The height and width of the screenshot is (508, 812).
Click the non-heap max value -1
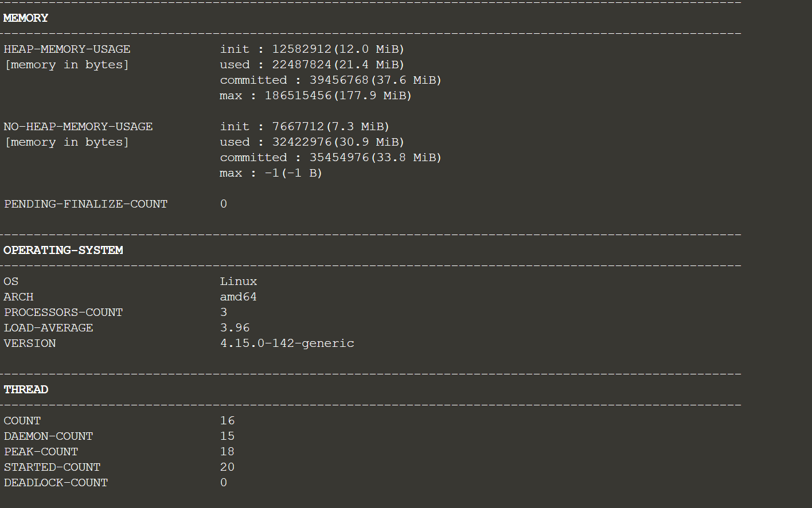pos(271,173)
